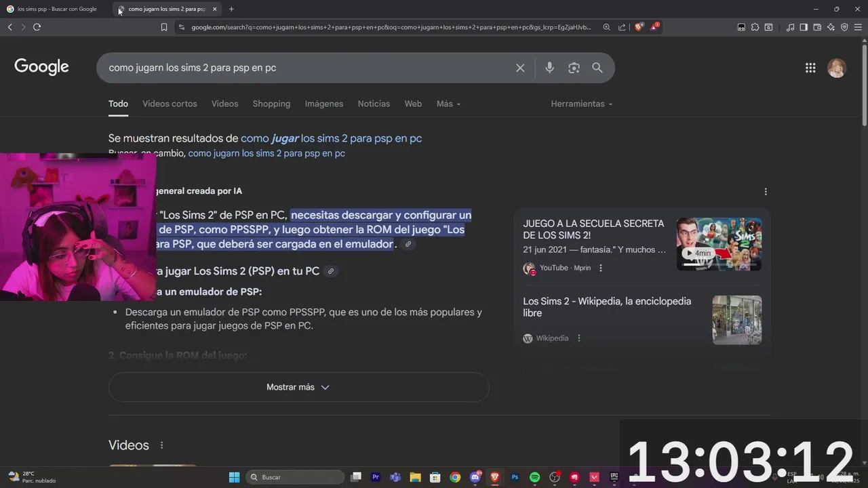
Task: Open the Wikipedia article thumbnail image
Action: (736, 320)
